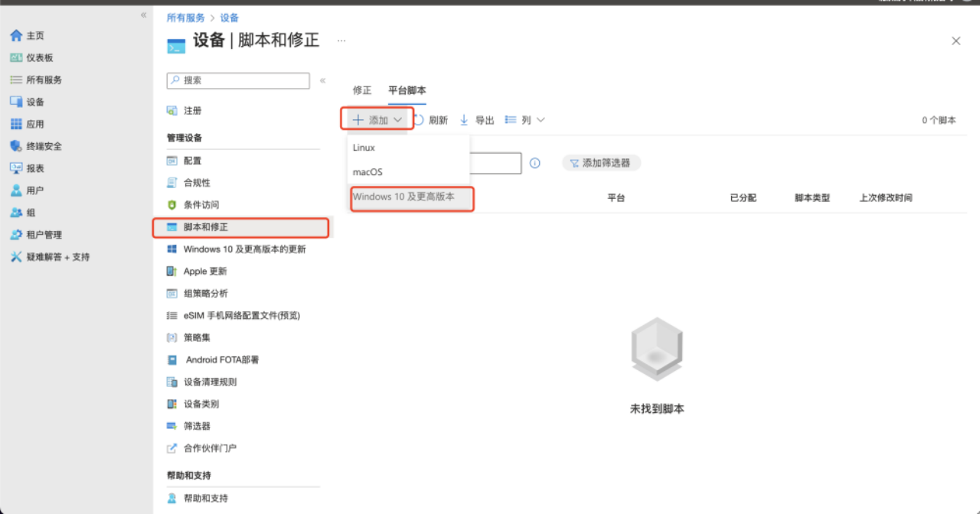Screen dimensions: 980x514
Task: Click the 报表 reports icon
Action: [x=16, y=168]
